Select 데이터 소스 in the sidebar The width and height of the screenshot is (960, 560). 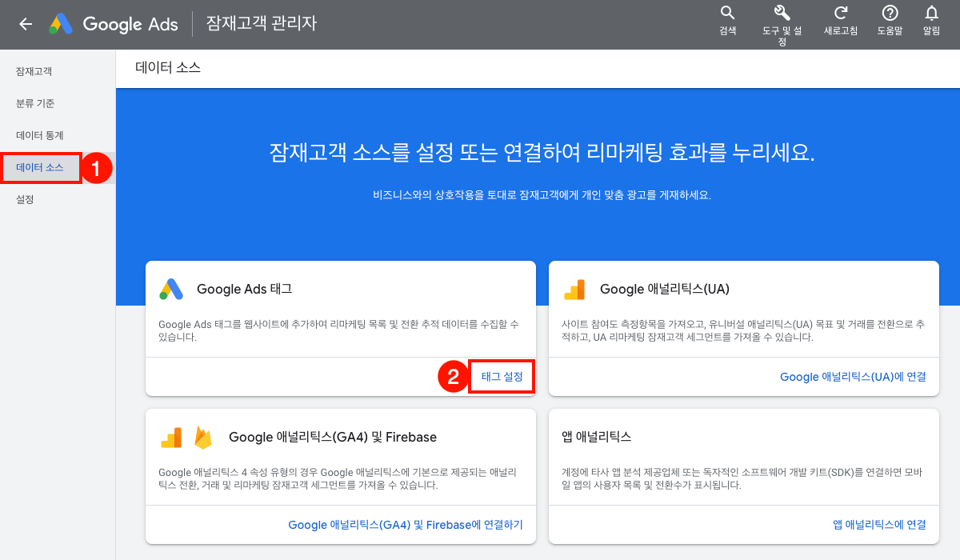coord(40,167)
